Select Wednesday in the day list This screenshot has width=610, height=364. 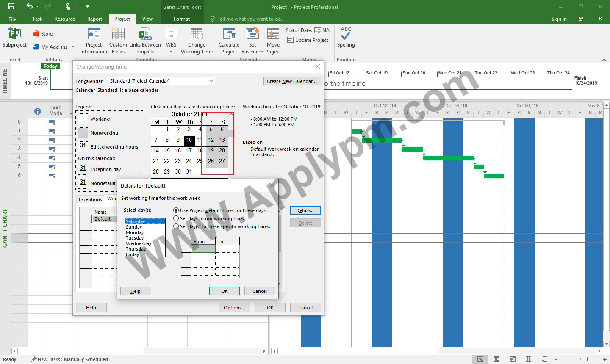click(x=145, y=243)
